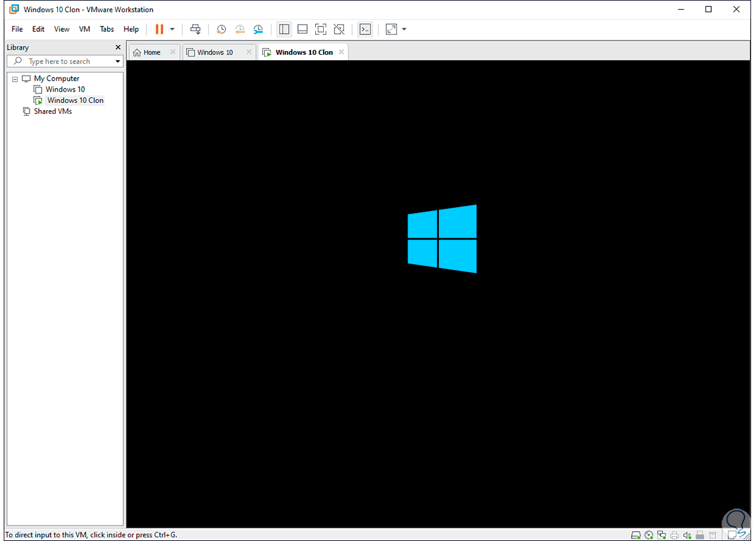Take a snapshot of this VM
This screenshot has height=541, width=756.
221,29
